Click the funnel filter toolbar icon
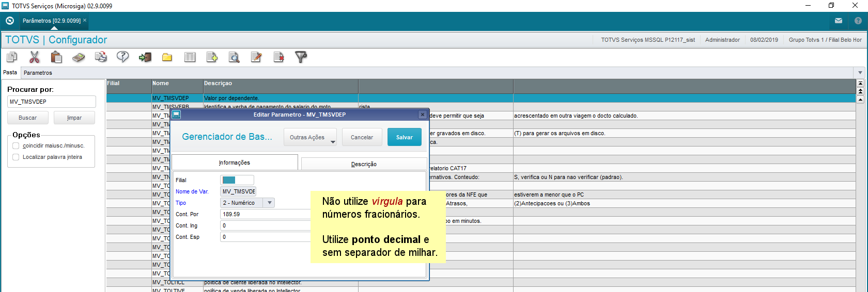The height and width of the screenshot is (292, 868). point(301,57)
